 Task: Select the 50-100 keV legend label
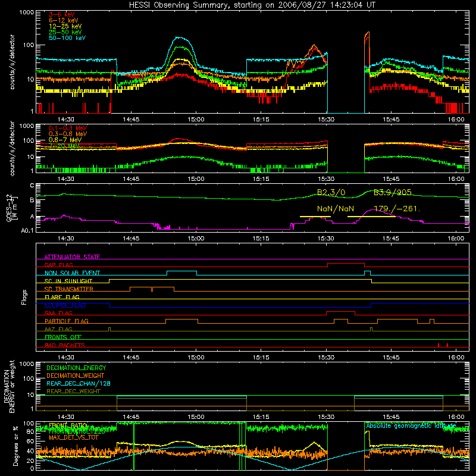click(x=67, y=38)
